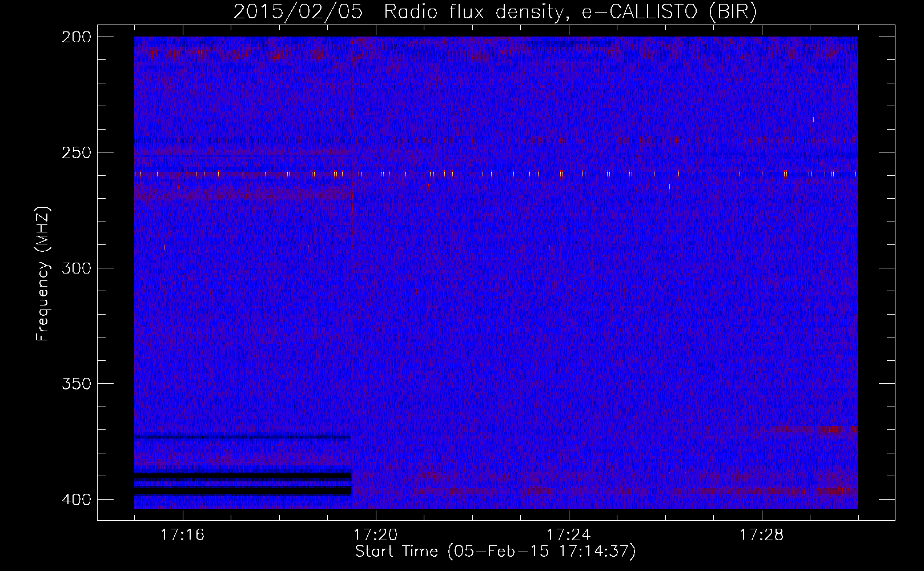Select the 17:24 time tick label
This screenshot has width=924, height=571.
pos(569,534)
